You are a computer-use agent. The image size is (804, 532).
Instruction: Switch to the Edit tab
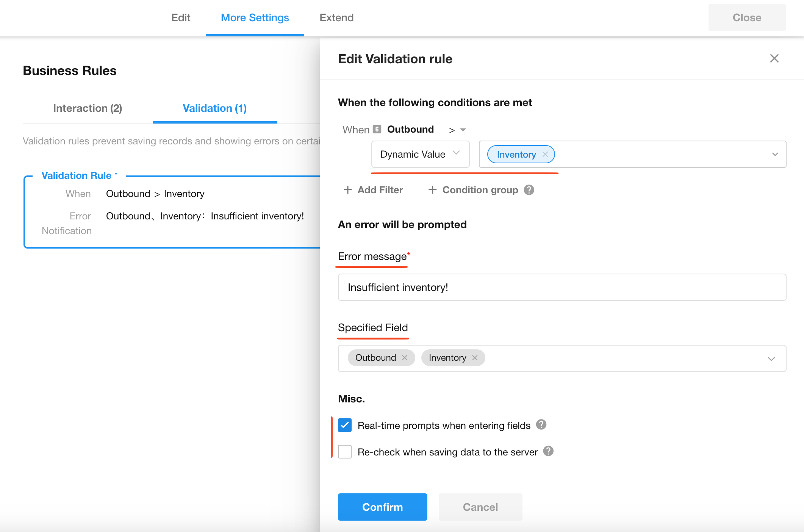181,18
